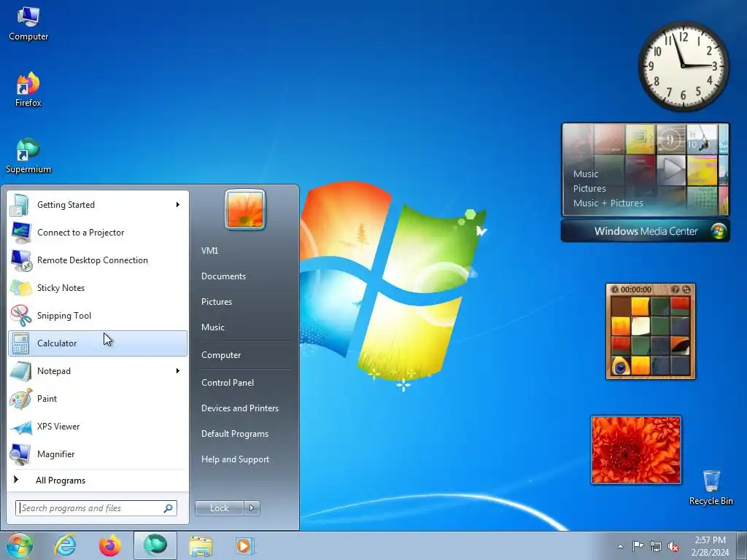Image resolution: width=747 pixels, height=560 pixels.
Task: Click the puzzle gadget timer 00:00:00
Action: (x=635, y=289)
